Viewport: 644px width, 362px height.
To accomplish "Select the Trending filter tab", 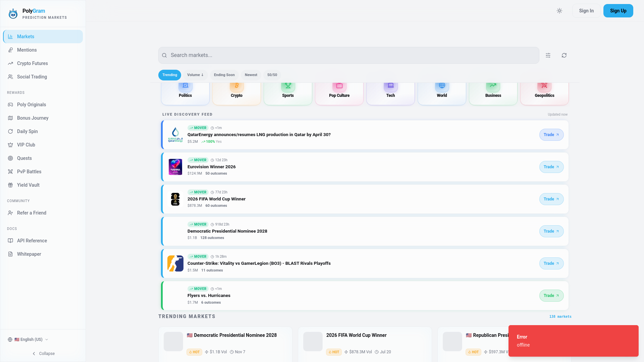I will 170,75.
